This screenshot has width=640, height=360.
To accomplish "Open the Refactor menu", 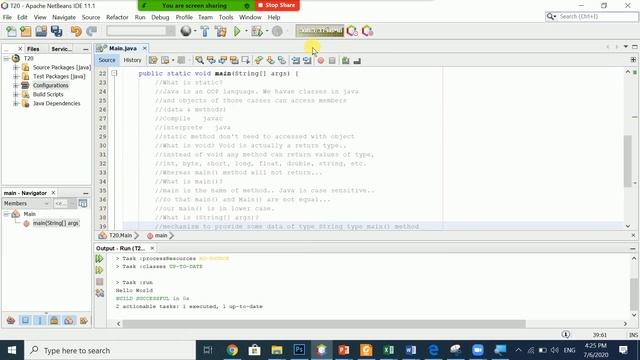I will 117,17.
